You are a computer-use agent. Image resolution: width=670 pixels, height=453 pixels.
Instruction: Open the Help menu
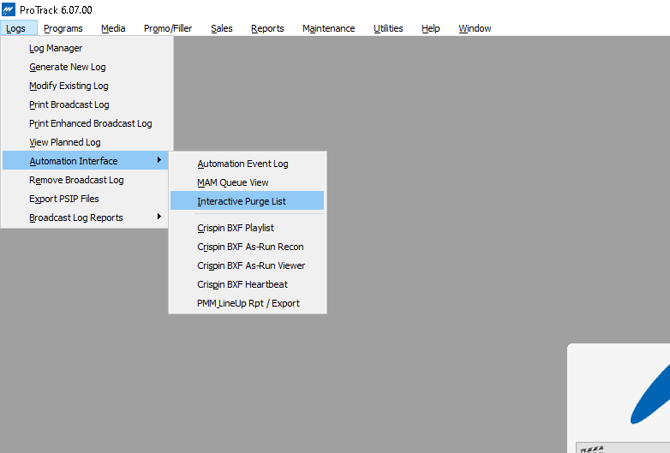430,28
